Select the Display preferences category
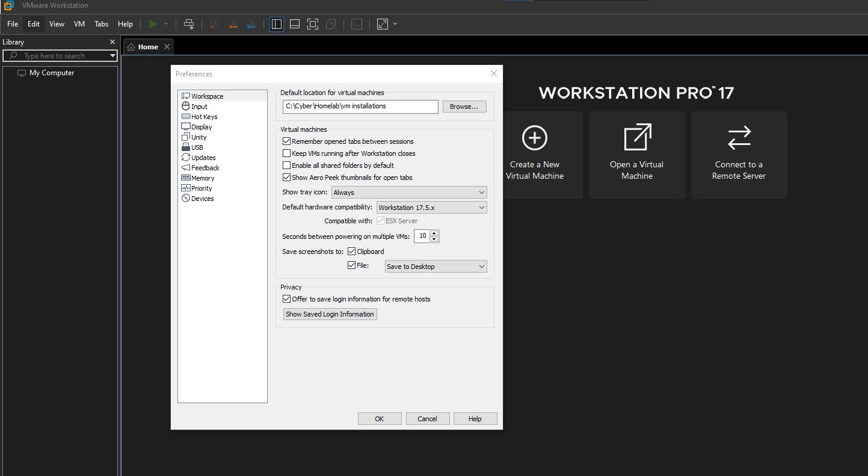868x476 pixels. (x=201, y=126)
